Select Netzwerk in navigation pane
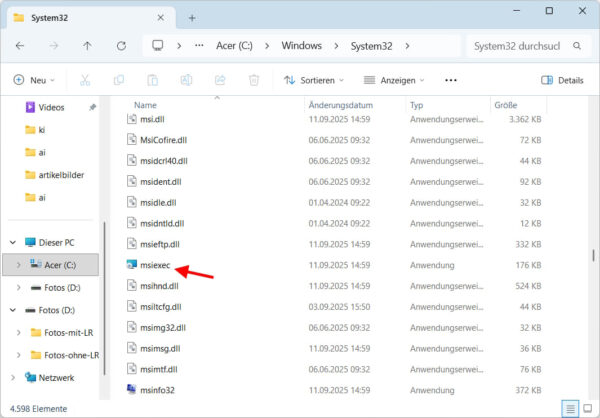The height and width of the screenshot is (418, 600). click(50, 378)
